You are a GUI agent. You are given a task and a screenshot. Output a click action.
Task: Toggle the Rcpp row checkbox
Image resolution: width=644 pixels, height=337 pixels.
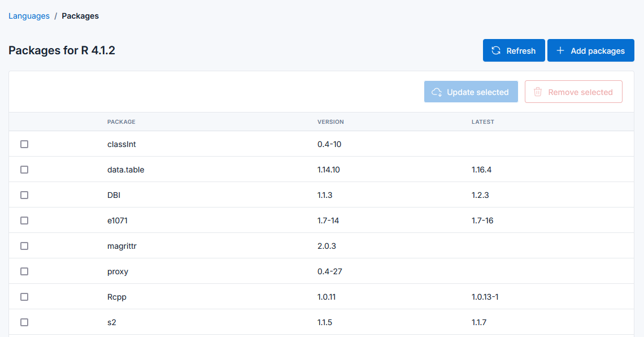pyautogui.click(x=24, y=297)
